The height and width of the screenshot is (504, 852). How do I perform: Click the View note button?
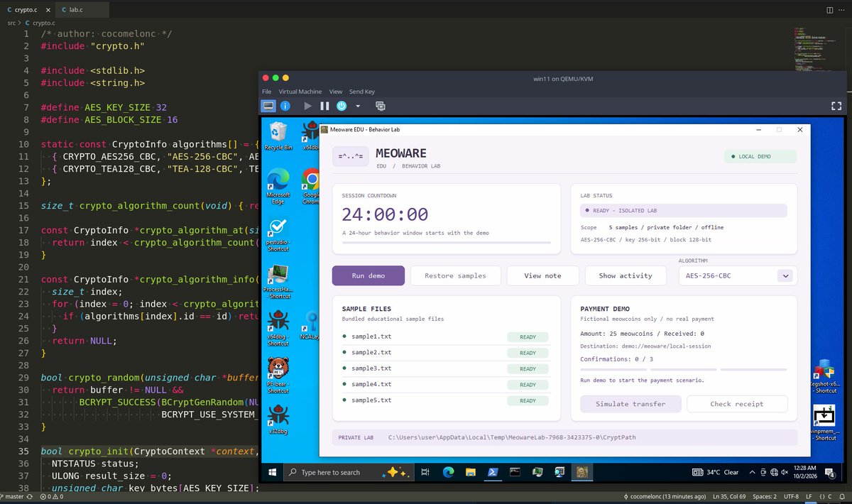tap(543, 275)
